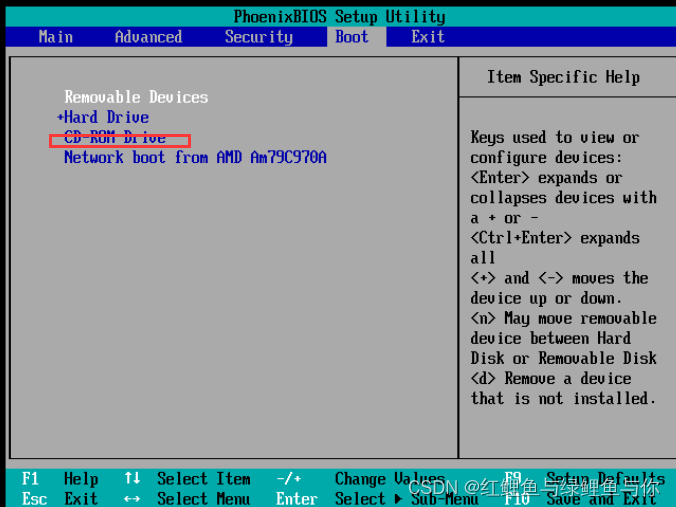Viewport: 676px width, 507px height.
Task: Click the Select Menu label
Action: [204, 498]
